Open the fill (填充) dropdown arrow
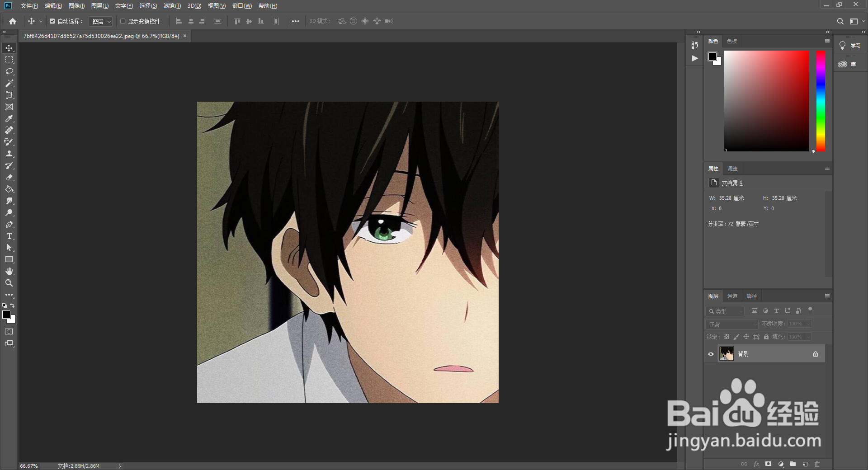The image size is (868, 470). pos(808,337)
